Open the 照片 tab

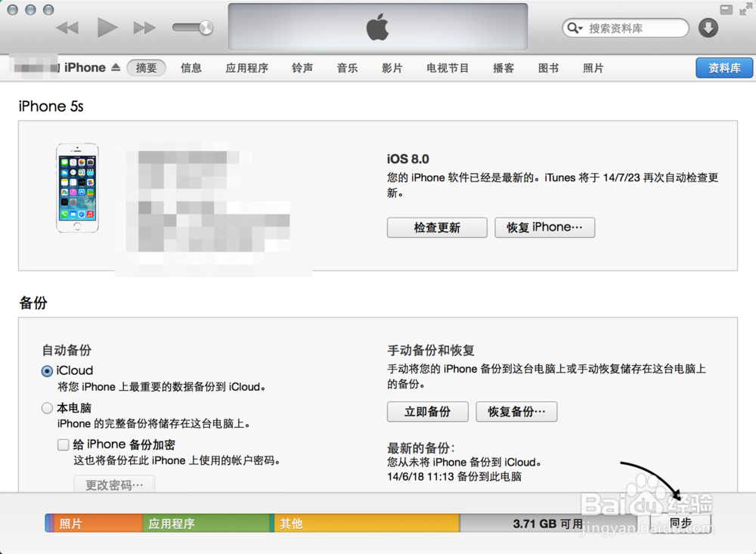click(x=593, y=68)
